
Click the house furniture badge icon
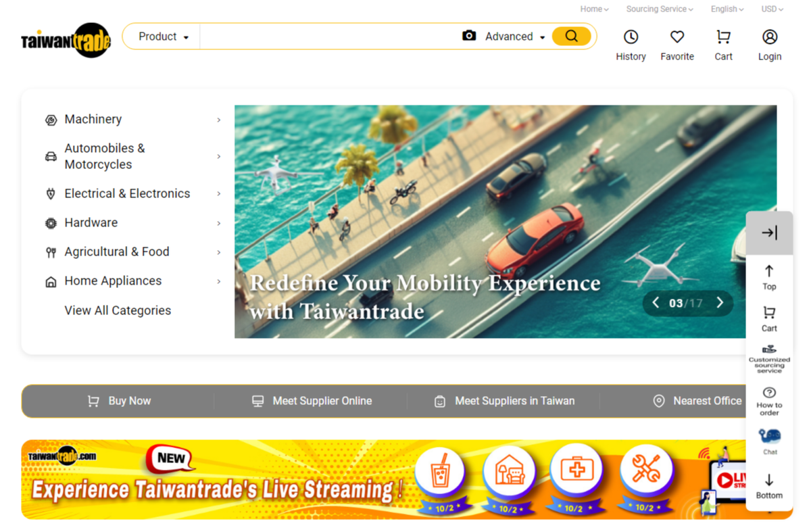point(508,470)
